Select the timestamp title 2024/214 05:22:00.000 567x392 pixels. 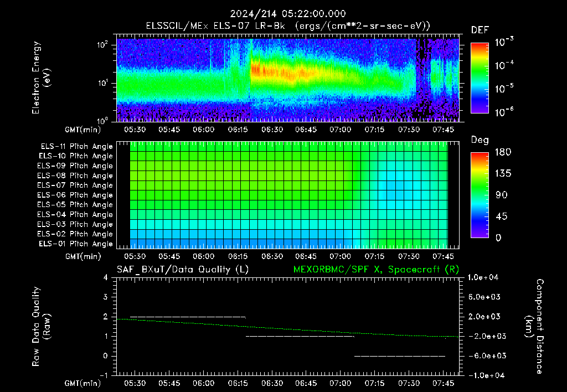click(288, 14)
